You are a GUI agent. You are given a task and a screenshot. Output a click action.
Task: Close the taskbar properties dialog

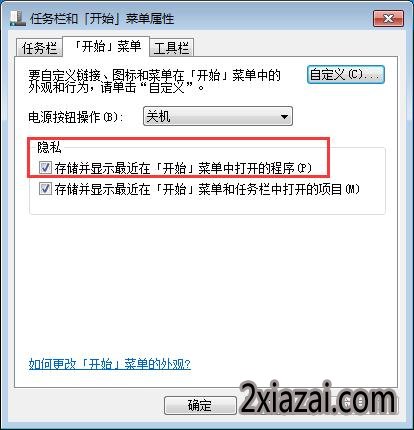pyautogui.click(x=388, y=18)
